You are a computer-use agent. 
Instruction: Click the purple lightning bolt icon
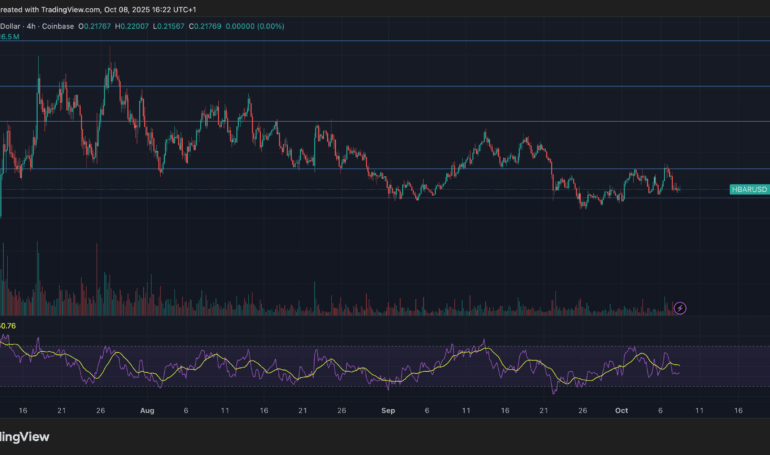pyautogui.click(x=681, y=308)
